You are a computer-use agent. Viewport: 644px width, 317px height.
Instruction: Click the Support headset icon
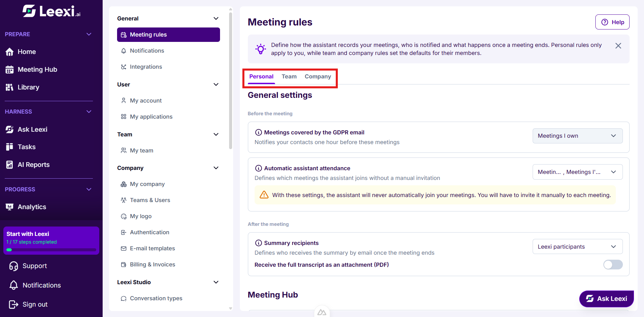14,266
